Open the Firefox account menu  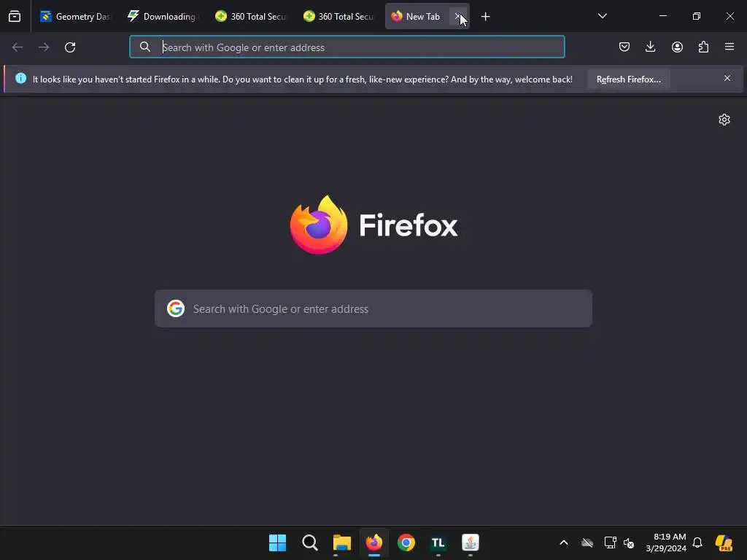click(677, 47)
